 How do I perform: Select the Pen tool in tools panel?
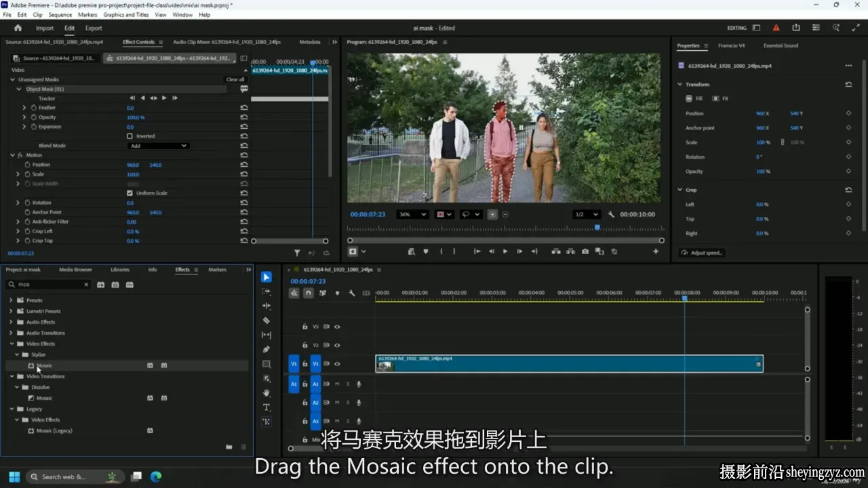coord(267,349)
